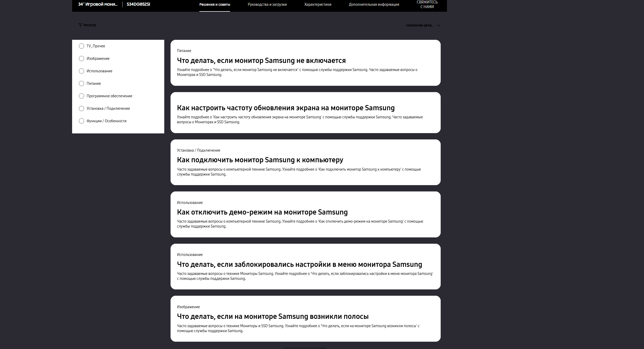
Task: Choose the Использование filter option
Action: pyautogui.click(x=81, y=71)
